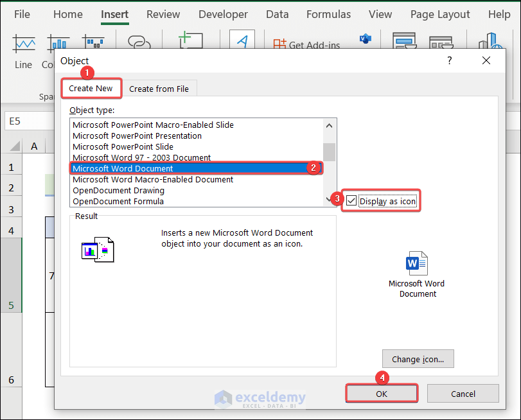Screen dimensions: 521x420
Task: Open the Page Layout ribbon tab
Action: tap(440, 14)
